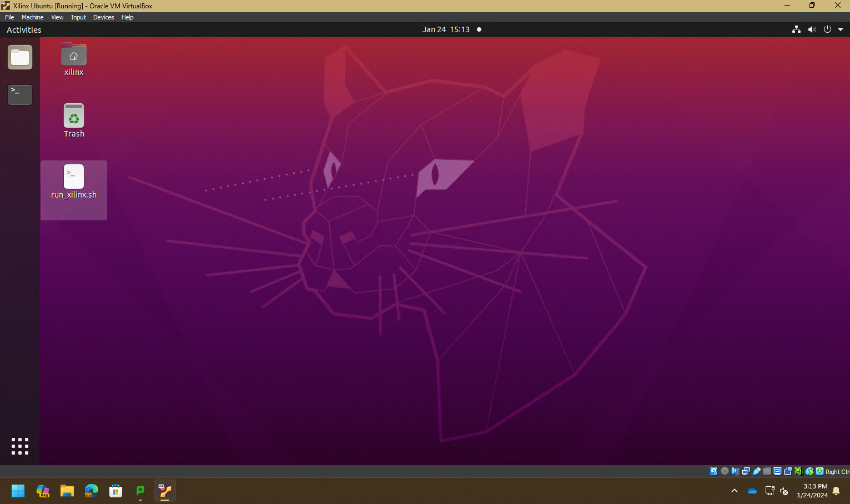Open the clock and calendar menu
Screen dimensions: 850x504
446,29
